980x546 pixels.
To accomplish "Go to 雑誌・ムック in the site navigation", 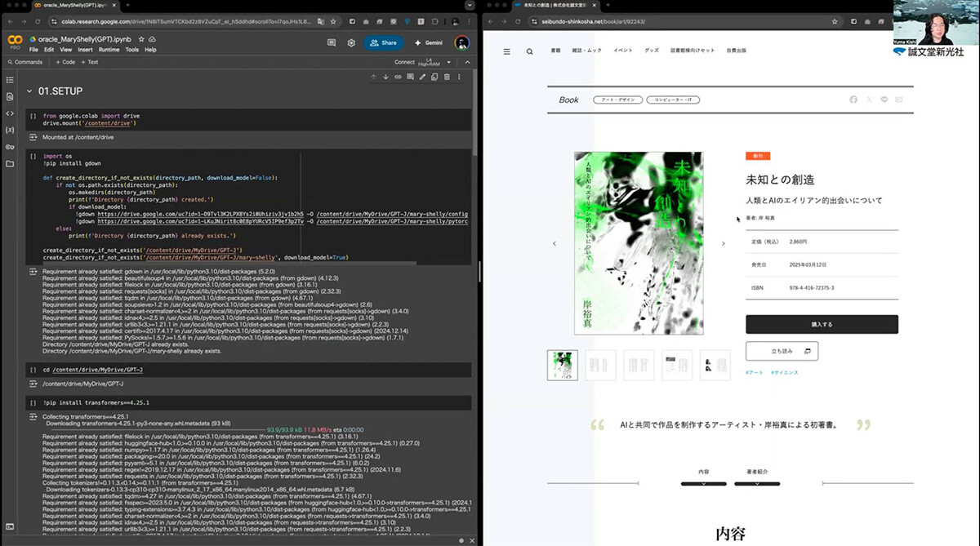I will pyautogui.click(x=587, y=51).
